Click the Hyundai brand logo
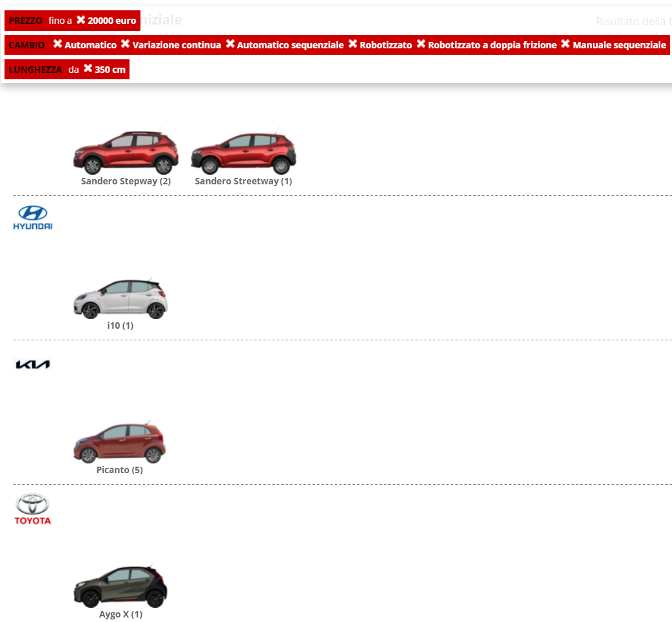The image size is (672, 622). [x=33, y=218]
